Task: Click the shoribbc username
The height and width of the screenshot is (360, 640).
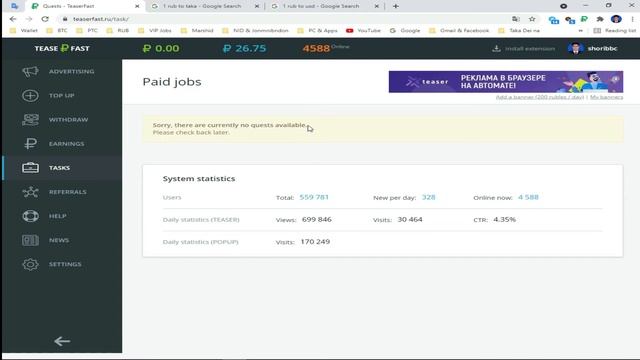Action: click(602, 49)
